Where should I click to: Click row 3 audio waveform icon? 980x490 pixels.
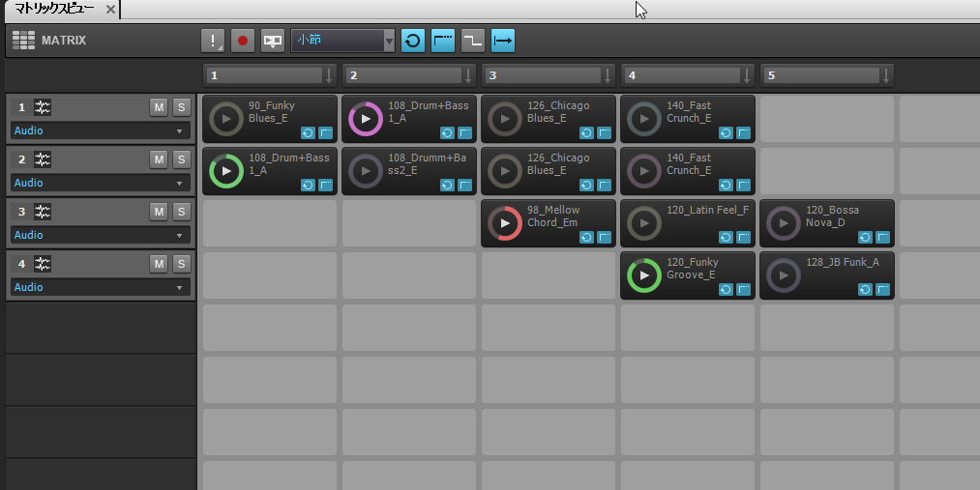(x=43, y=212)
